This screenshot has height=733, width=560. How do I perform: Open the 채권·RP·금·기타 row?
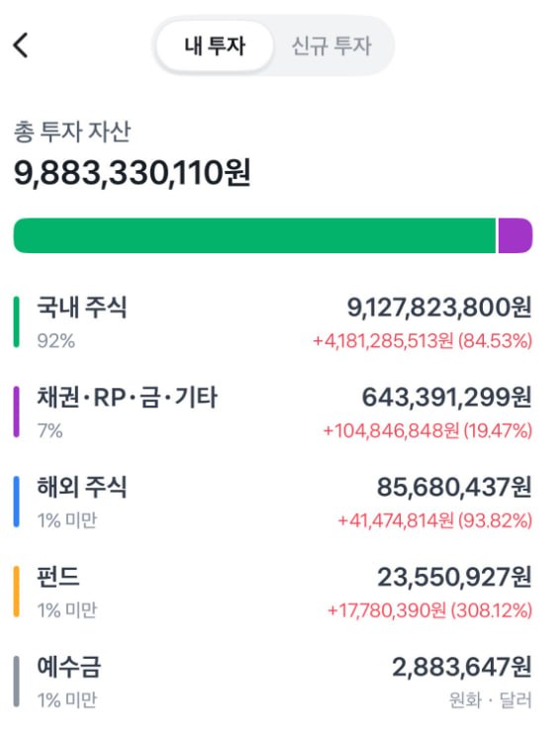tap(273, 412)
